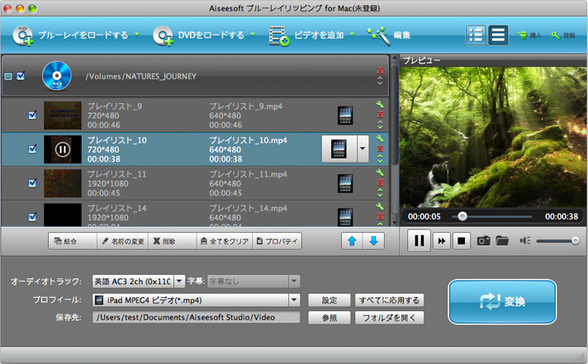588x364 pixels.
Task: Open the profile dropdown arrow for プレイリスト_10
Action: coord(363,149)
